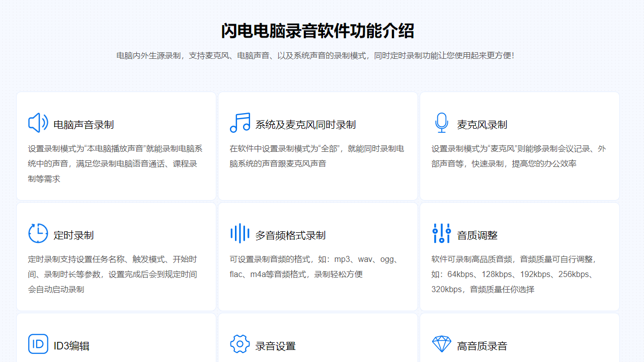This screenshot has width=644, height=362.
Task: Click the waveform bars icon beside 多音频格式录制
Action: [240, 233]
